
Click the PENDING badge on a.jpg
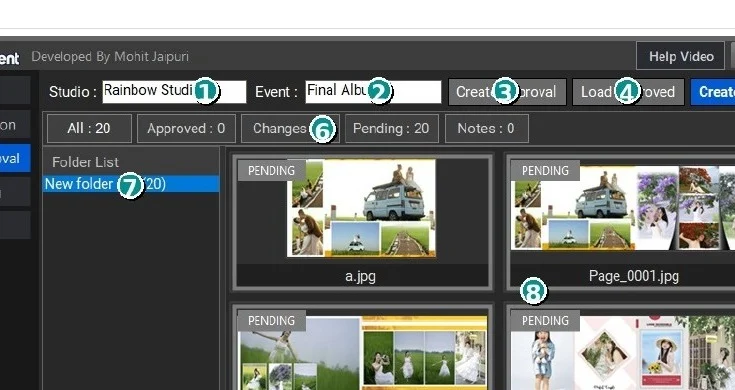coord(271,171)
